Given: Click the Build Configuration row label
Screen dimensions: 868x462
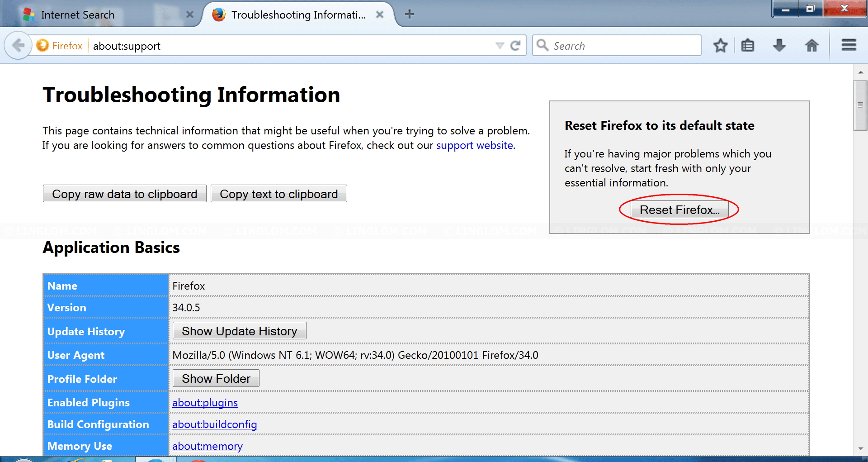Looking at the screenshot, I should pos(98,424).
